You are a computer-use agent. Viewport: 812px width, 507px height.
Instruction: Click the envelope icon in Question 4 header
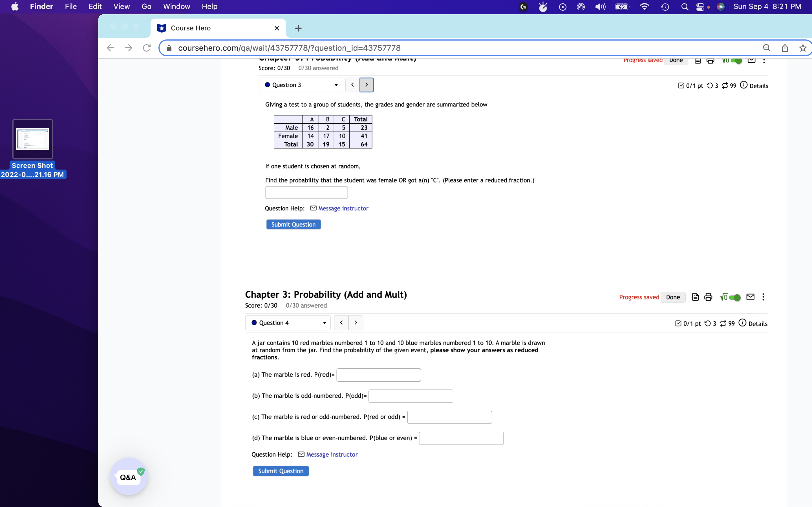750,297
